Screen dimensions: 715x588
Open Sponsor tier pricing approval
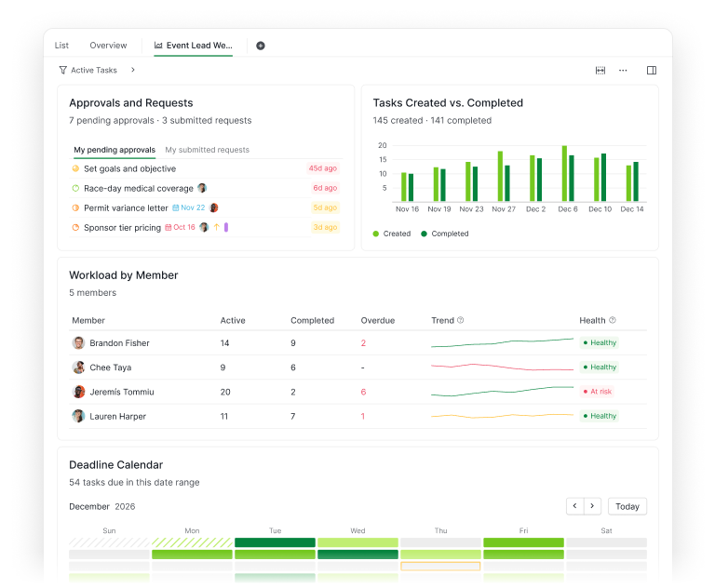tap(122, 227)
